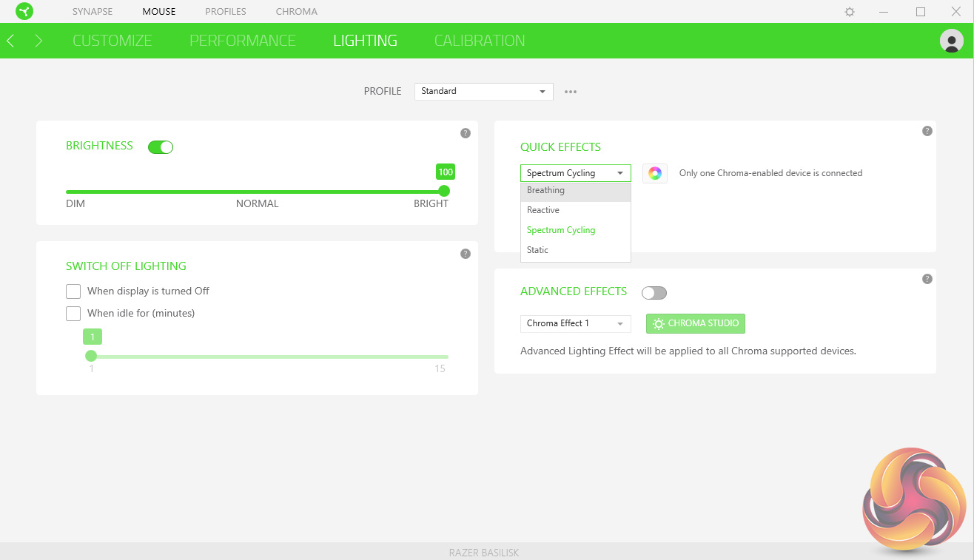This screenshot has height=560, width=974.
Task: Turn off the Brightness toggle
Action: click(161, 147)
